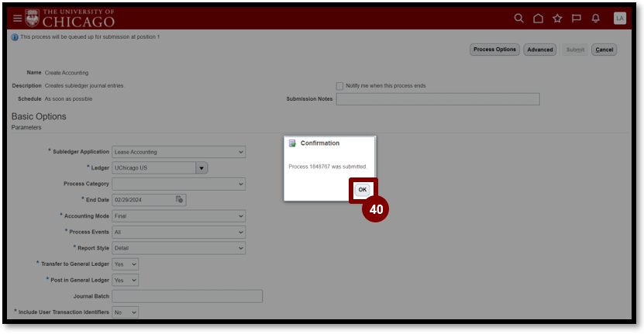Screen dimensions: 644x334
Task: Expand the Report Style dropdown
Action: click(179, 248)
